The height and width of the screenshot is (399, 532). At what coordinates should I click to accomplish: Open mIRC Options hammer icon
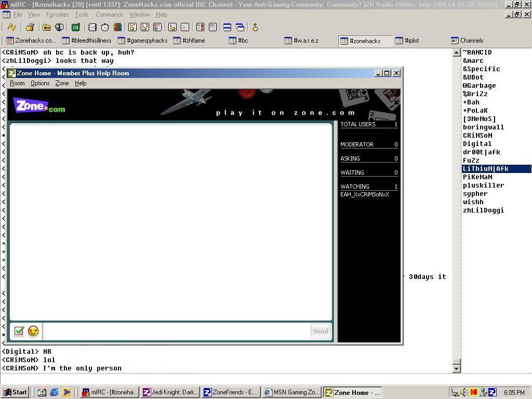click(x=30, y=27)
